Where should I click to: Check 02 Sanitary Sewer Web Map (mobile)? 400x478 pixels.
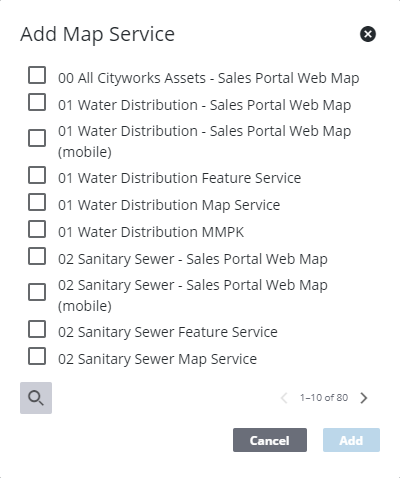[37, 292]
